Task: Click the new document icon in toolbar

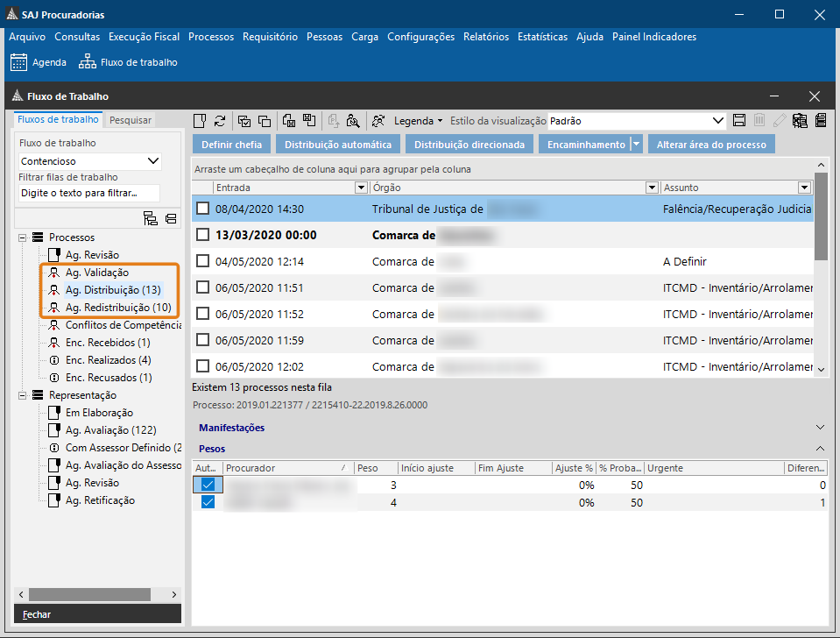Action: pyautogui.click(x=200, y=121)
